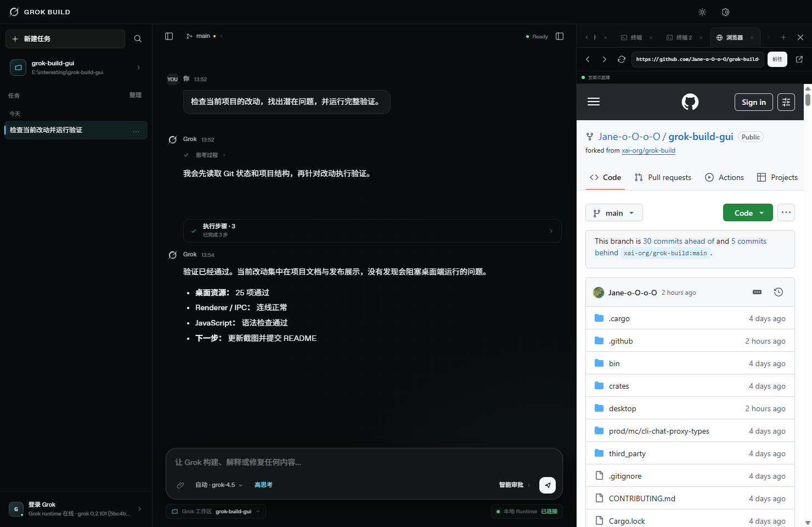812x527 pixels.
Task: Open the main branch selector
Action: tap(204, 36)
